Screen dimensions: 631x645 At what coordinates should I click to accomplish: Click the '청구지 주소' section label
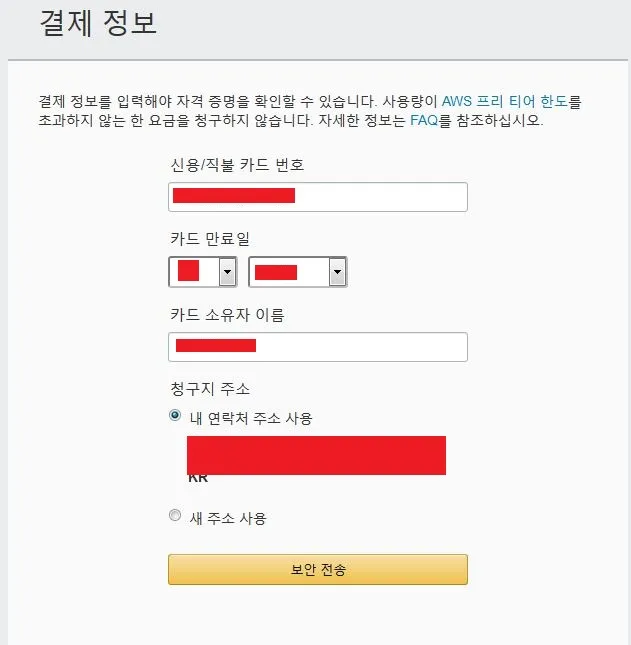(x=210, y=388)
